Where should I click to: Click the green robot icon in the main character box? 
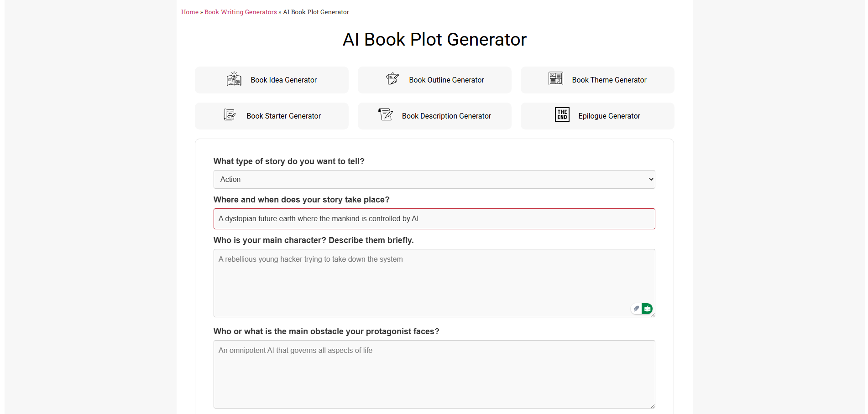pos(647,309)
